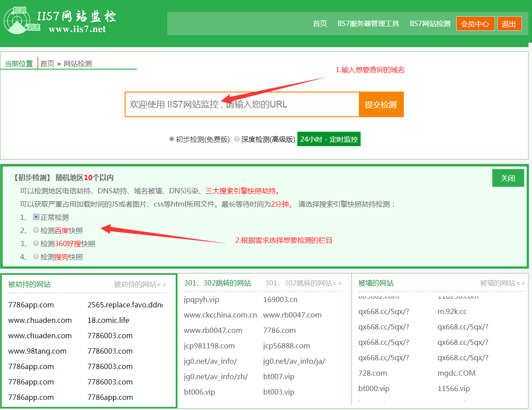Viewport: 532px width, 410px height.
Task: Pick the 检测搜狗快照 radio button
Action: [x=36, y=257]
